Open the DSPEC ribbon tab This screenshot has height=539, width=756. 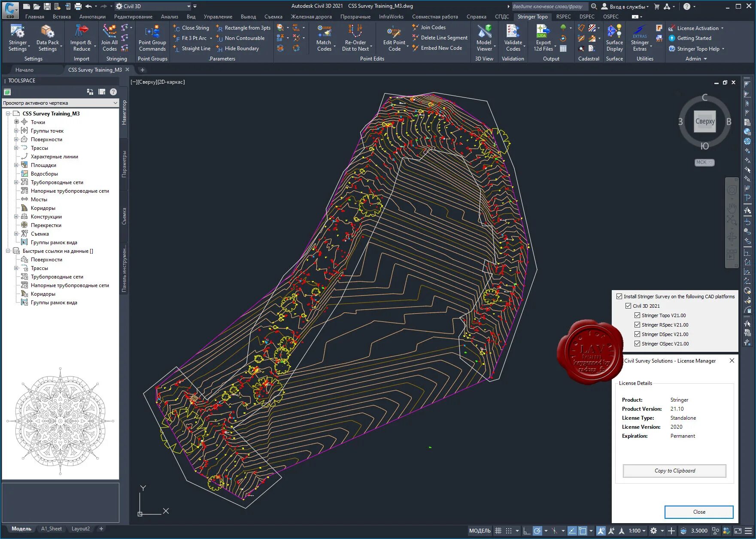tap(587, 17)
